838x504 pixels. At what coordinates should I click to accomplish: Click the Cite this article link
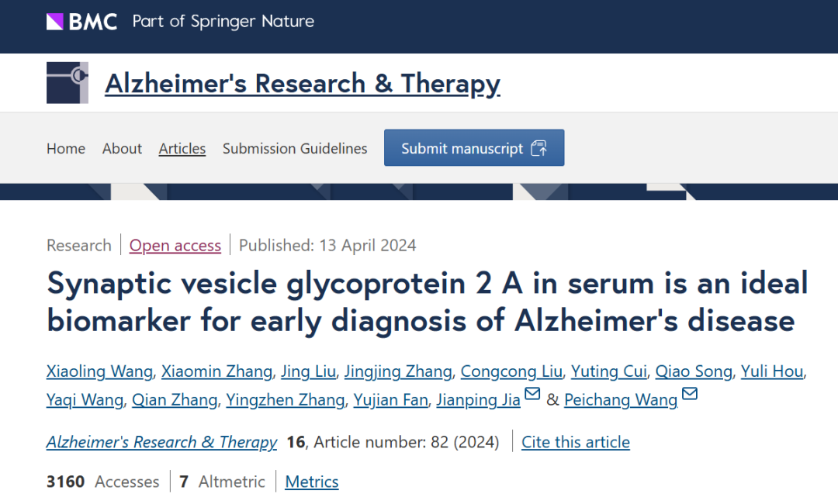575,442
